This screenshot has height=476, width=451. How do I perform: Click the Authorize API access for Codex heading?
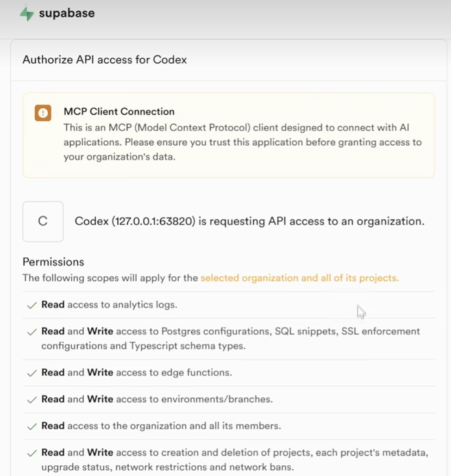click(x=105, y=60)
